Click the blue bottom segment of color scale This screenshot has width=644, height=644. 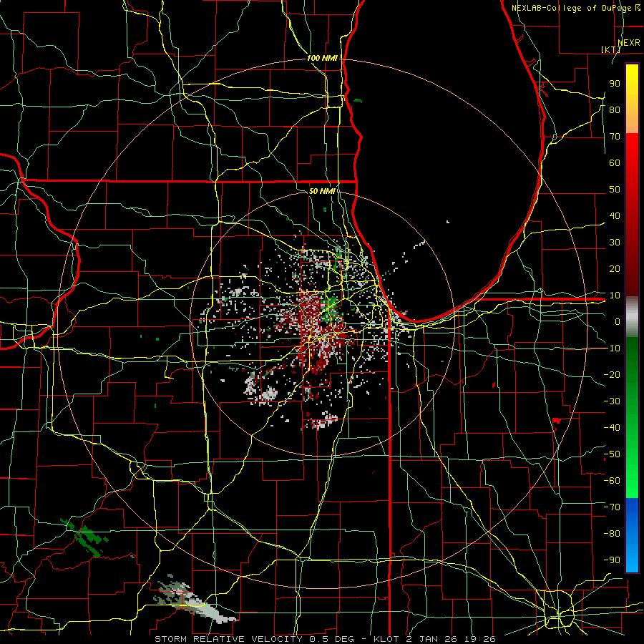[x=632, y=535]
